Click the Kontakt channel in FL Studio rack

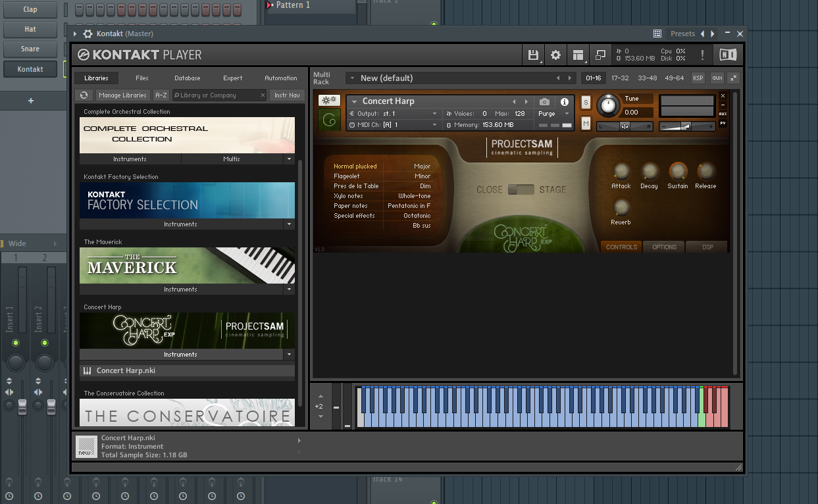click(x=30, y=69)
